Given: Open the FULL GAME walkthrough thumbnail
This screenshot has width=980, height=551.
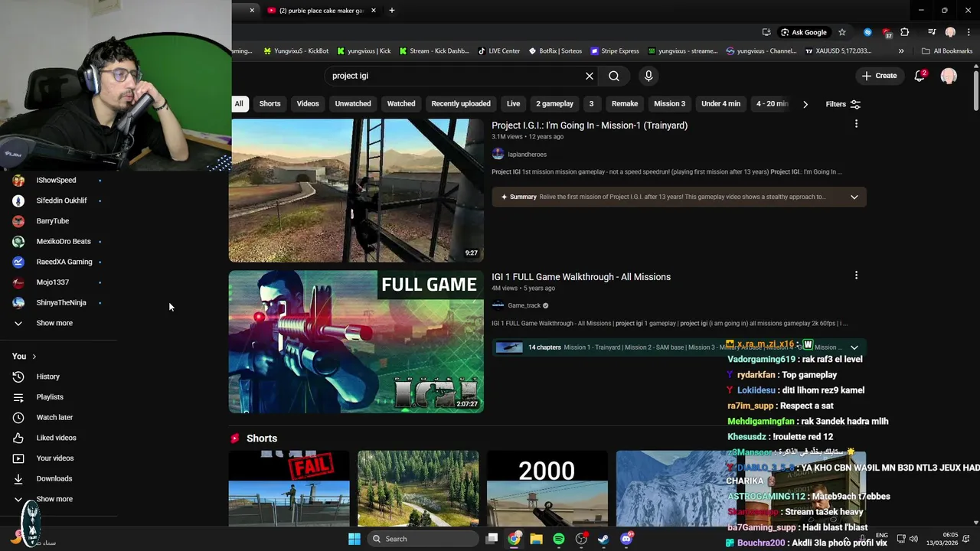Looking at the screenshot, I should pyautogui.click(x=356, y=342).
